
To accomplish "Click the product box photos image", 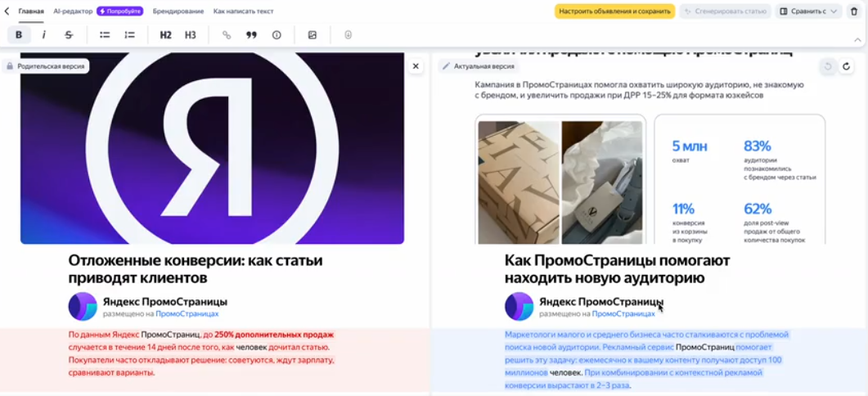I will tap(560, 182).
